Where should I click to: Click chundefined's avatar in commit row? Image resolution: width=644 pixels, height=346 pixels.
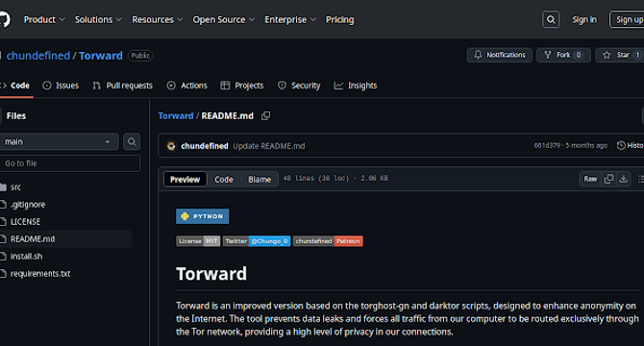tap(171, 146)
